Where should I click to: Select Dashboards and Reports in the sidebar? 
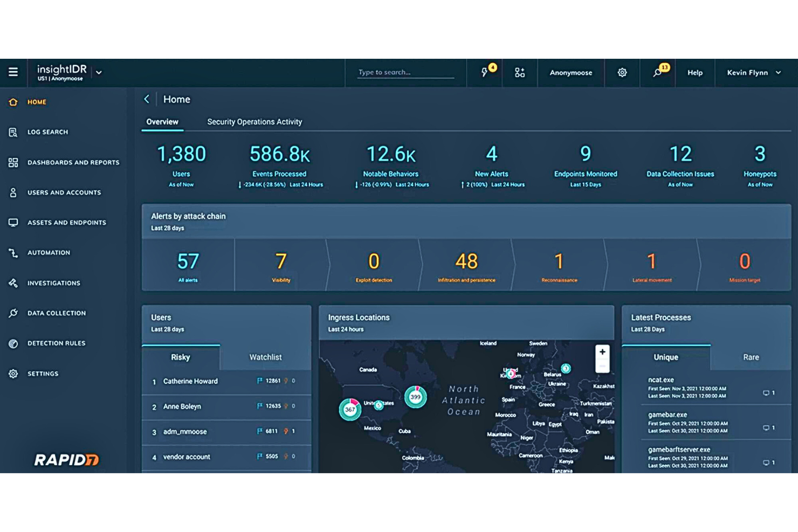[x=13, y=162]
